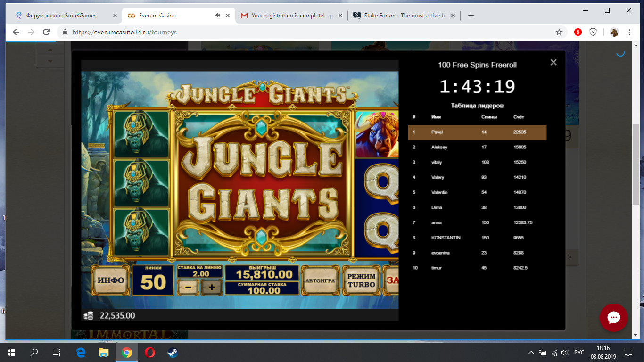Open File Explorer from the taskbar
The width and height of the screenshot is (644, 362).
(103, 352)
